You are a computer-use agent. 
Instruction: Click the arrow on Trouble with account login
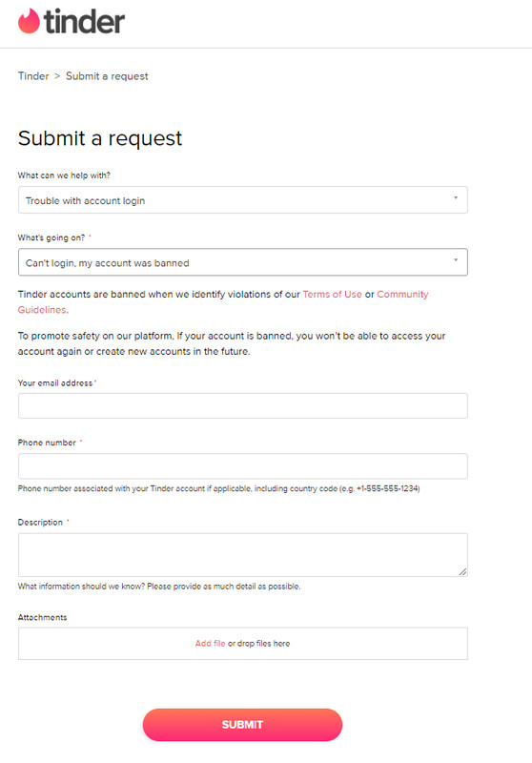pos(456,198)
